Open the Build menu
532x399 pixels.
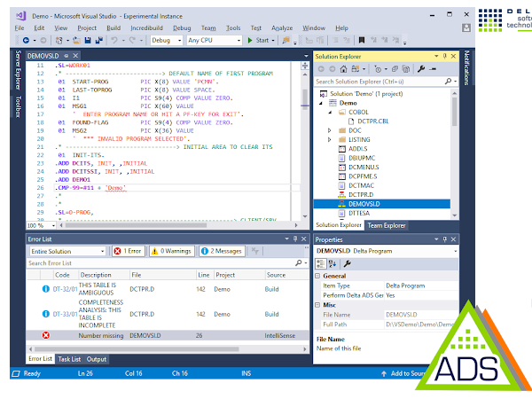point(113,28)
